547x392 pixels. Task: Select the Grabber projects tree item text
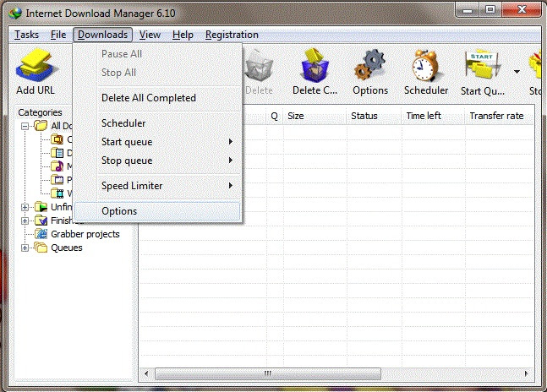tap(85, 234)
